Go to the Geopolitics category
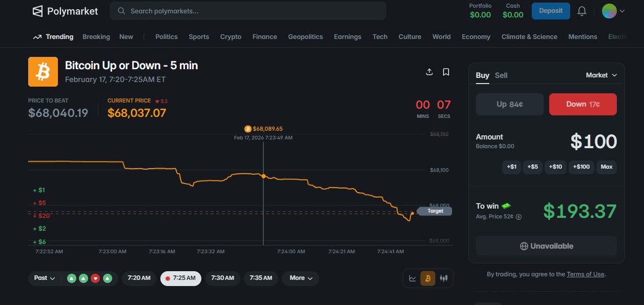Screen dimensions: 644x305 point(305,37)
